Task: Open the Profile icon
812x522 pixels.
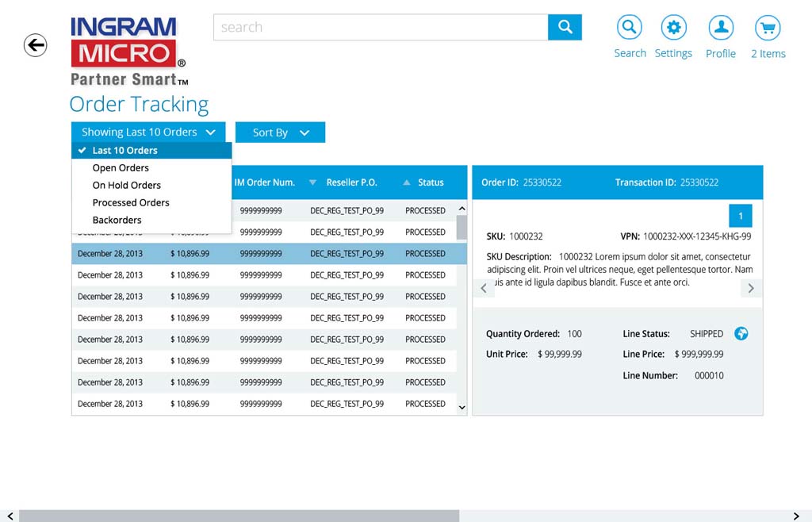Action: pos(720,28)
